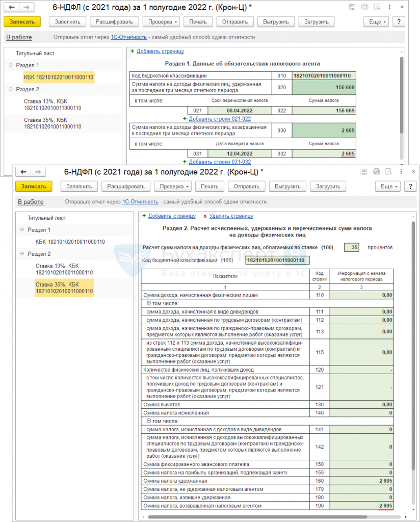Click 'Отправить' in the front window
The image size is (420, 522).
246,187
